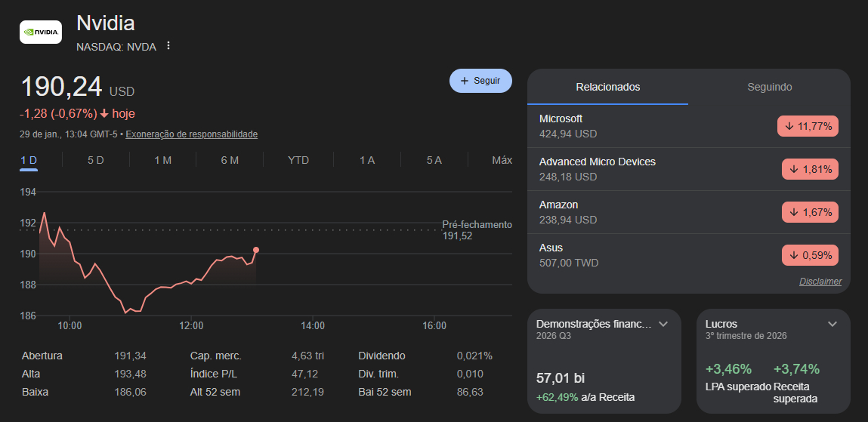Click the Seguir follow button
The image size is (868, 422).
tap(480, 81)
